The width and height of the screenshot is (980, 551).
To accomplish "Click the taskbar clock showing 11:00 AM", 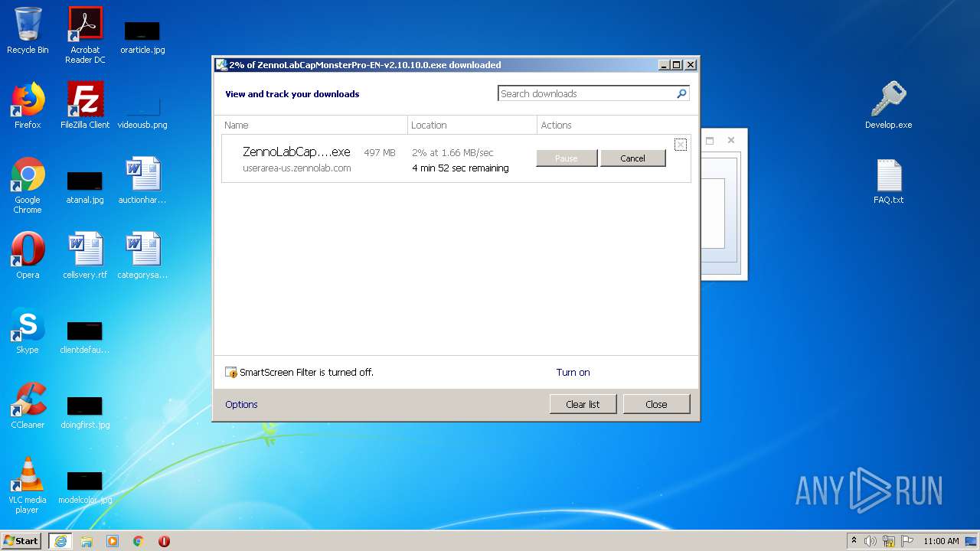I will tap(941, 541).
